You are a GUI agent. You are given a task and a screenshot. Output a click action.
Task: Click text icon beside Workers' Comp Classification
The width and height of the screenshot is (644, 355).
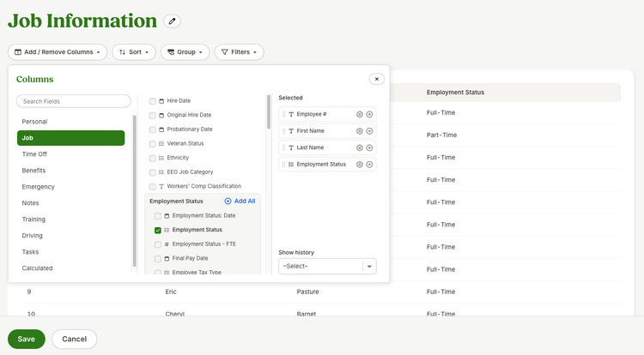(161, 187)
